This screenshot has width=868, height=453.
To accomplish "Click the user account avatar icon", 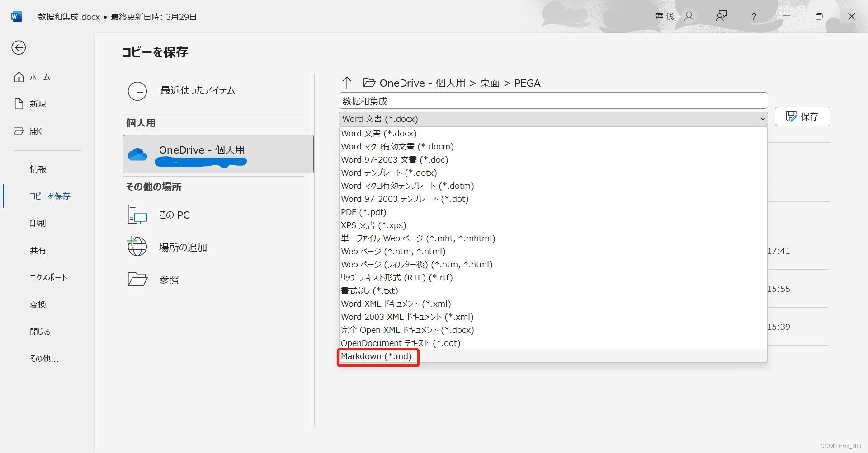I will pyautogui.click(x=689, y=17).
